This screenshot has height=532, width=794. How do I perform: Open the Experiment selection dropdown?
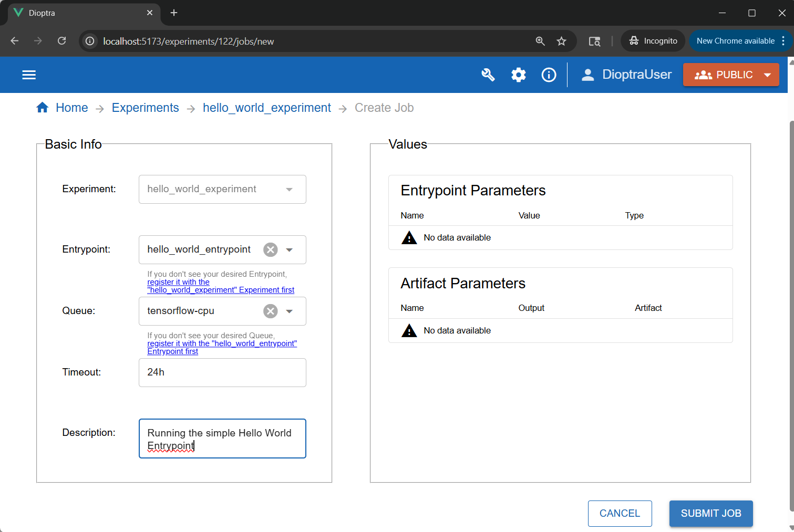point(289,189)
